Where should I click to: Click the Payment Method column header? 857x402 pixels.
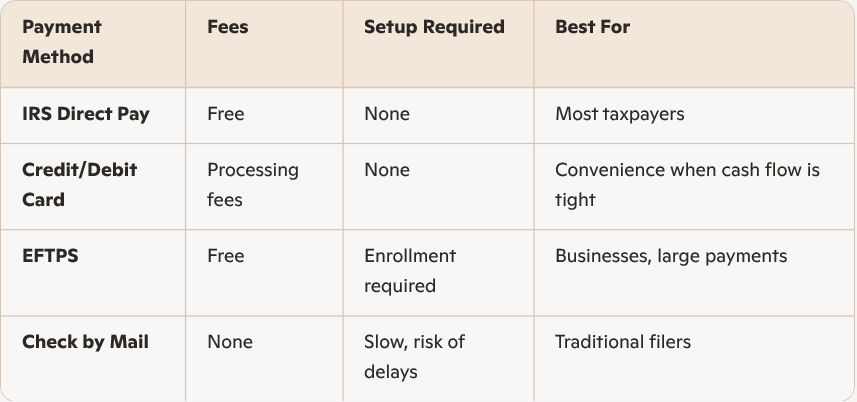tap(62, 42)
